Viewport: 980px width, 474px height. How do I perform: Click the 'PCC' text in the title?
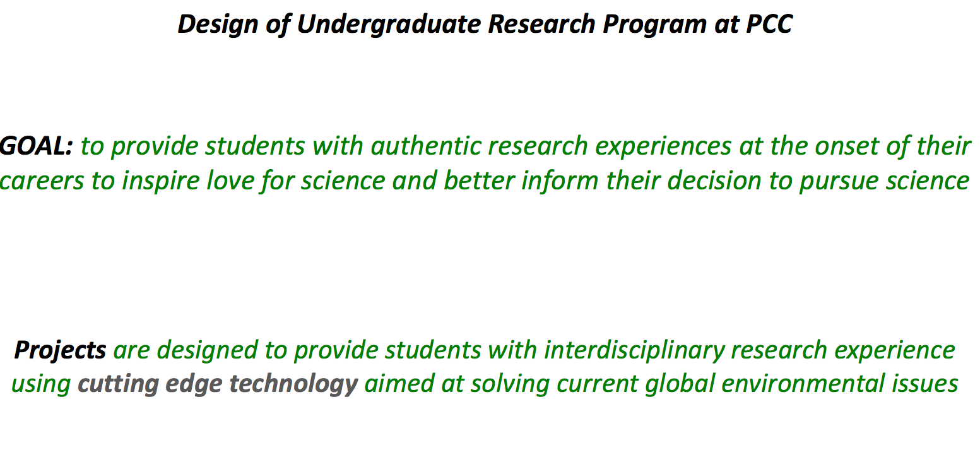pyautogui.click(x=769, y=24)
